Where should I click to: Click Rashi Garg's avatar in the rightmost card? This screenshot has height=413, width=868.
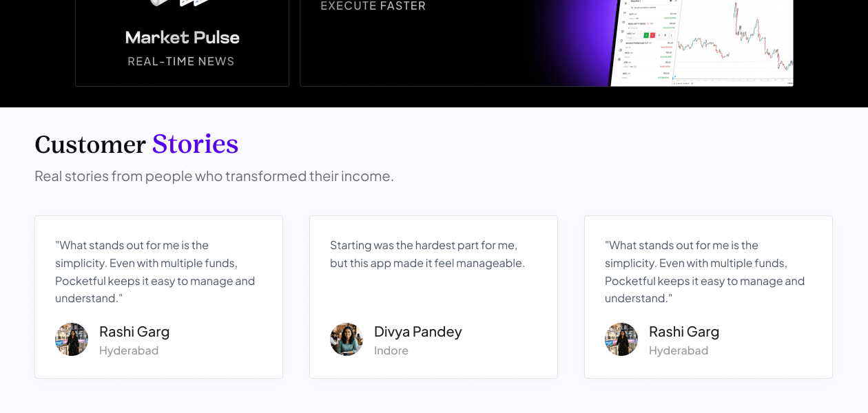pyautogui.click(x=621, y=339)
